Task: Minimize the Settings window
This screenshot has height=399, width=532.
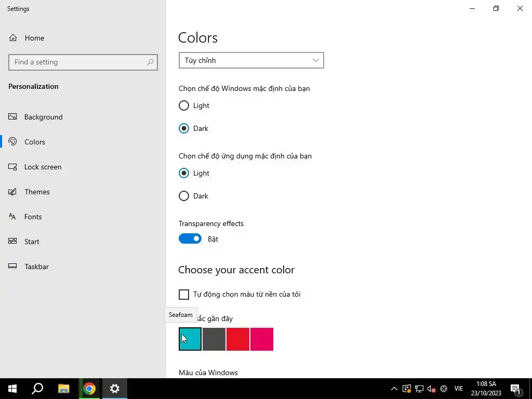Action: (x=472, y=8)
